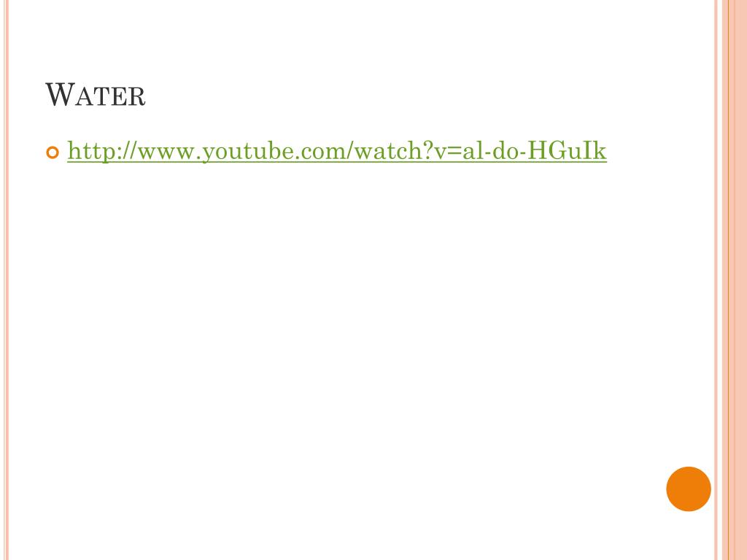Click the thin pink stripe on left edge
The image size is (747, 560).
[6, 280]
